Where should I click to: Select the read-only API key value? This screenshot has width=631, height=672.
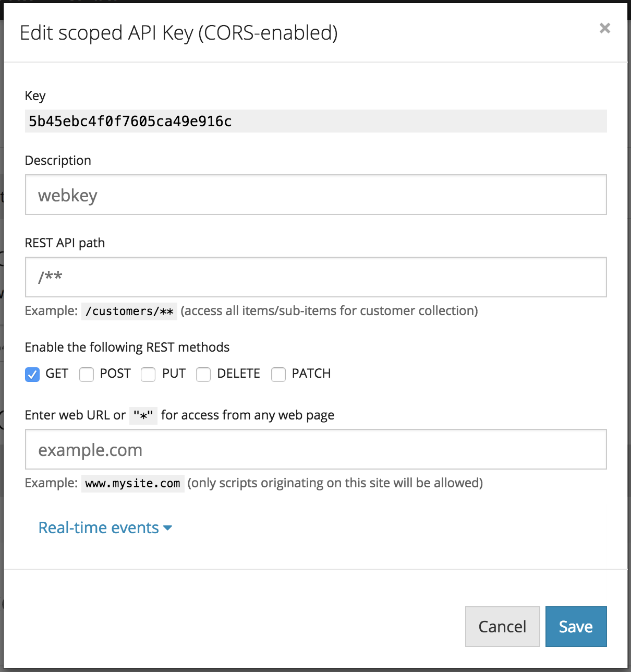point(130,121)
